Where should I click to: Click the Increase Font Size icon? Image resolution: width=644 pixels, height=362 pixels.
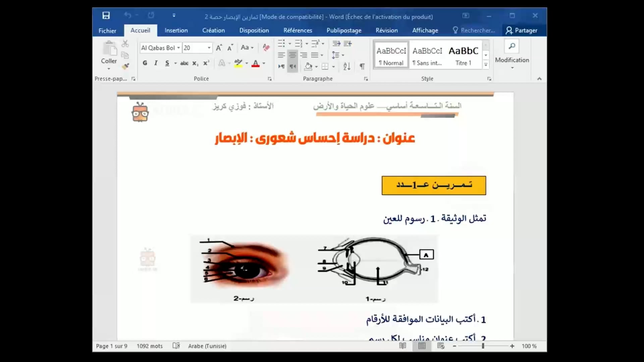point(219,48)
